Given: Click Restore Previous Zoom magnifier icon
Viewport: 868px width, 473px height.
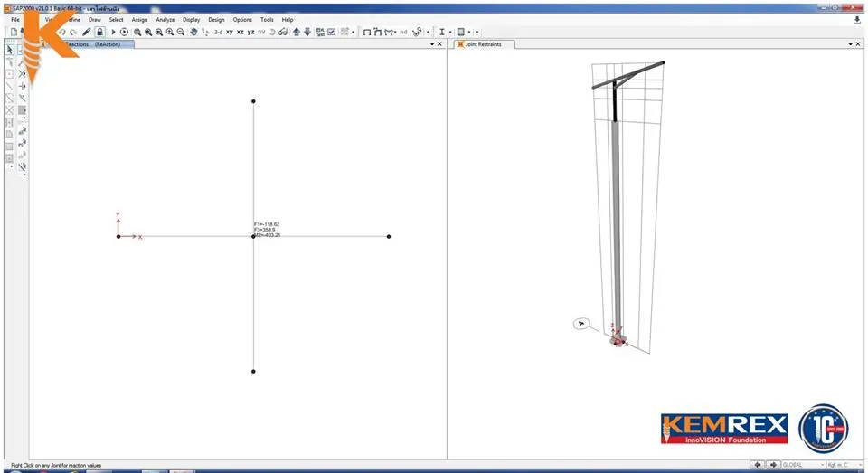Looking at the screenshot, I should click(x=159, y=33).
